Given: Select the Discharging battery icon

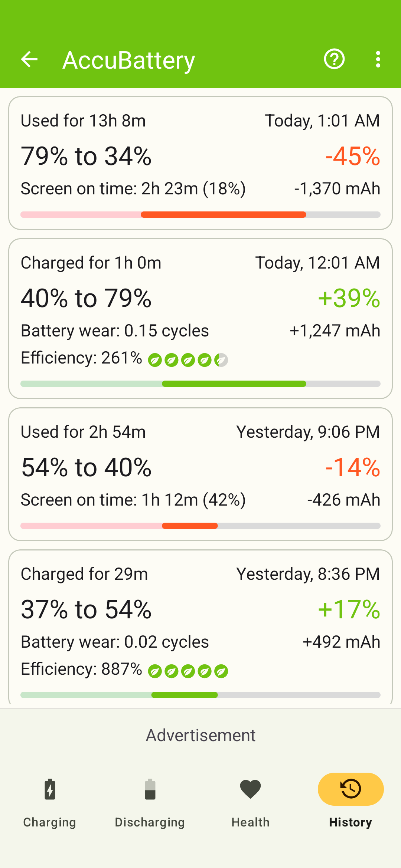Looking at the screenshot, I should [x=150, y=789].
